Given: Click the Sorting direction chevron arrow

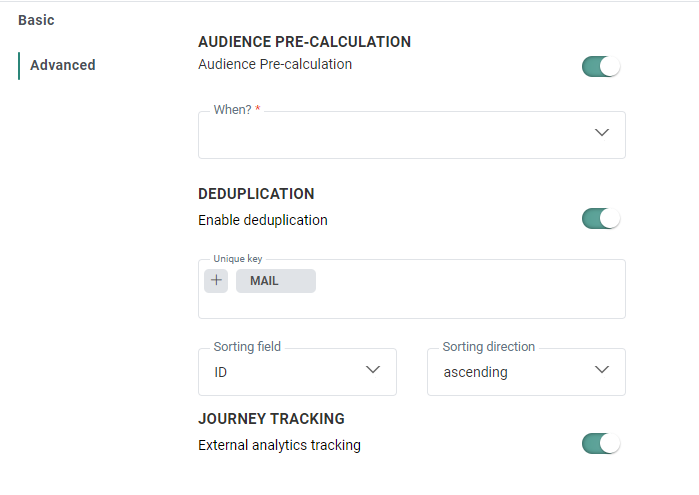Looking at the screenshot, I should tap(602, 370).
